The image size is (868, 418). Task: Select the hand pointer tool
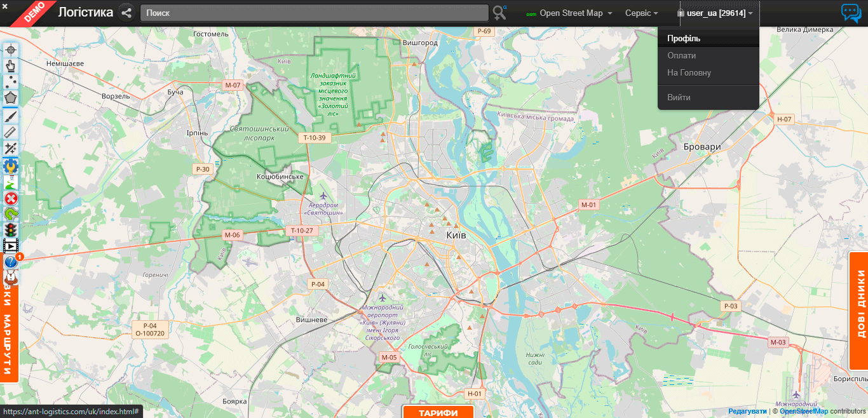[11, 66]
